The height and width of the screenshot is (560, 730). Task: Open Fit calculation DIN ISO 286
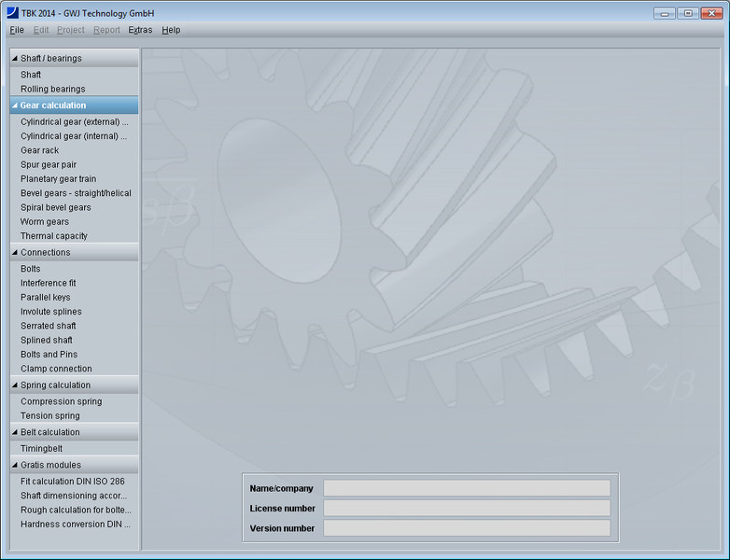(x=72, y=482)
